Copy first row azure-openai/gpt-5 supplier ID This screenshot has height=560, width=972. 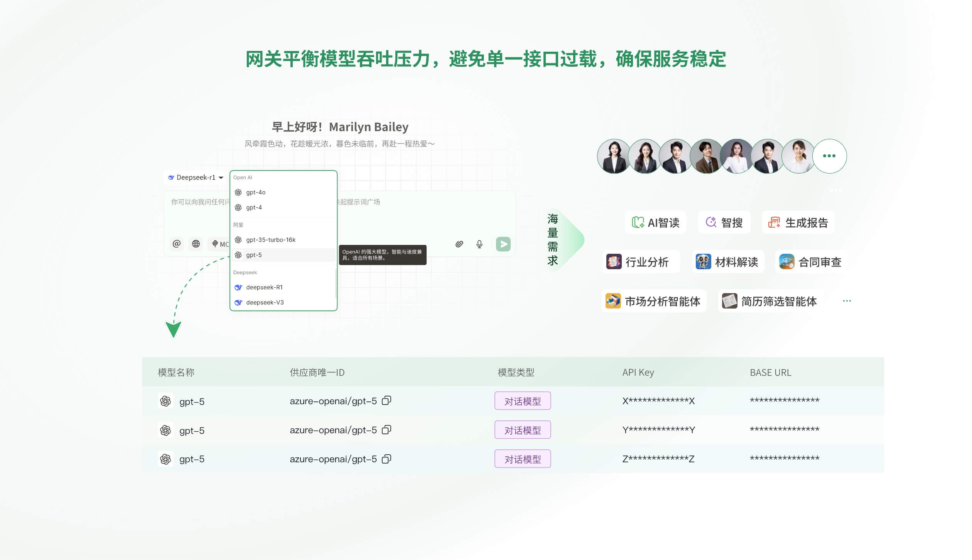point(386,401)
